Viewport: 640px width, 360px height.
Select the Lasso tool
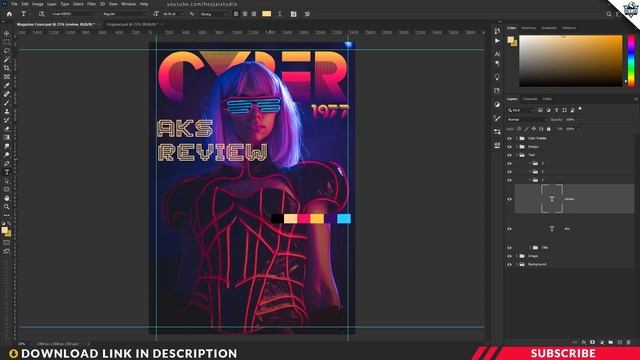click(x=7, y=51)
